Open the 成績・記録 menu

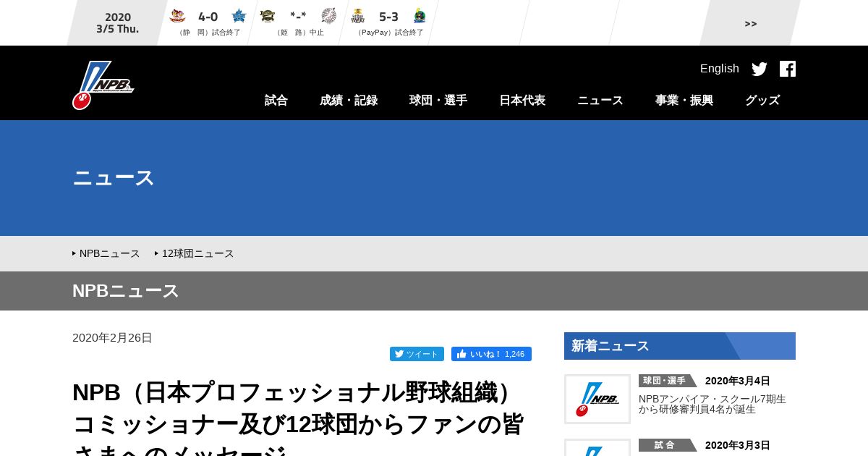coord(349,101)
